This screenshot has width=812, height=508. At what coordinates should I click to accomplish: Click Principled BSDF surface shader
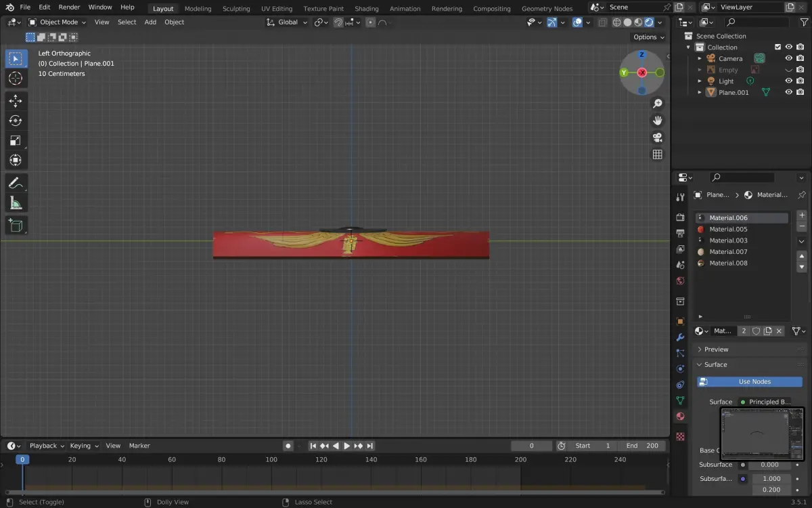tap(764, 402)
